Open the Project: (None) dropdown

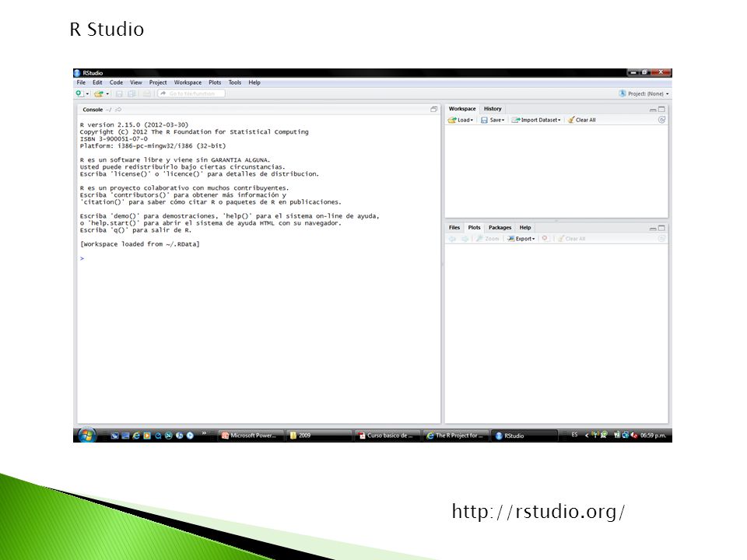pyautogui.click(x=648, y=94)
